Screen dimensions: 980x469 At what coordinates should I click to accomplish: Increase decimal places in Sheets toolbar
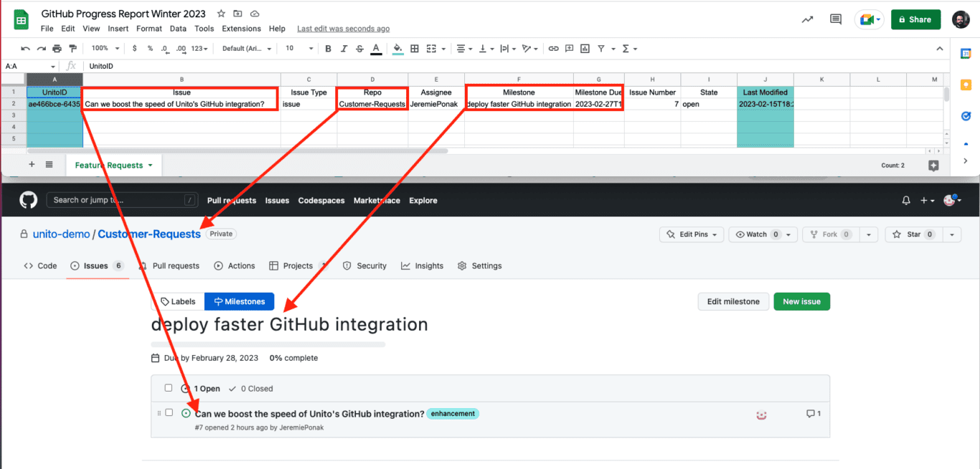(181, 49)
